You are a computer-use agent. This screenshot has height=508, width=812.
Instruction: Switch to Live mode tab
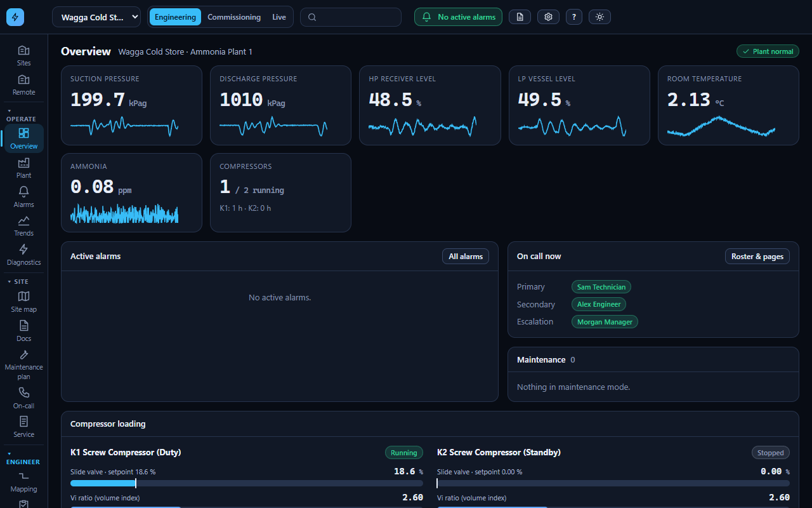tap(279, 17)
